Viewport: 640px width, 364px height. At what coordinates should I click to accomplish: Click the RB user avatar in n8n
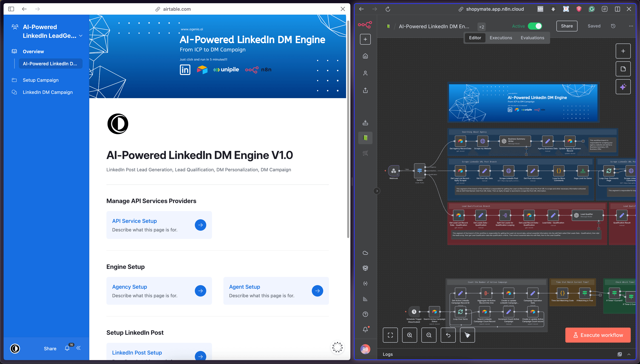click(x=365, y=349)
